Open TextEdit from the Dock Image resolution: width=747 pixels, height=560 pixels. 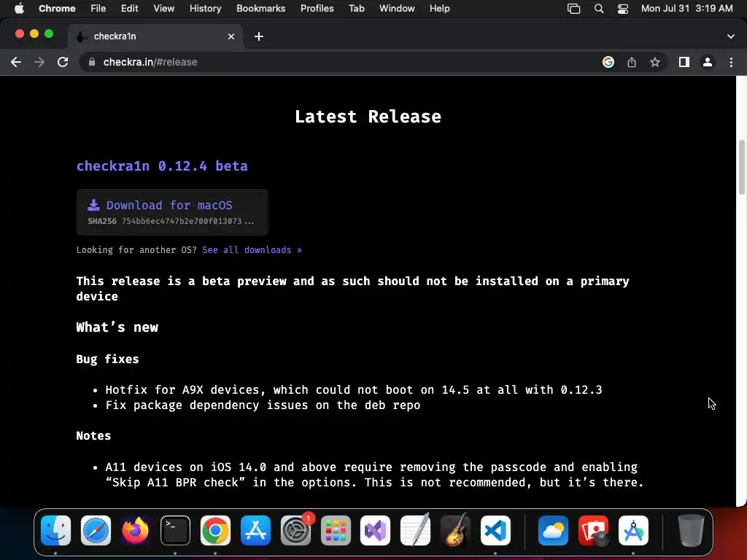[415, 531]
